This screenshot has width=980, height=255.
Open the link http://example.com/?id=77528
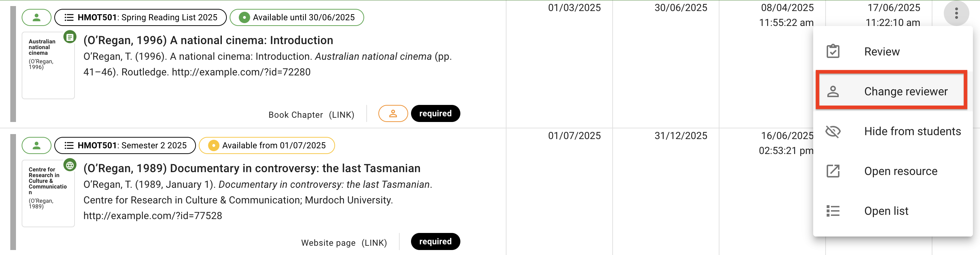(x=153, y=216)
